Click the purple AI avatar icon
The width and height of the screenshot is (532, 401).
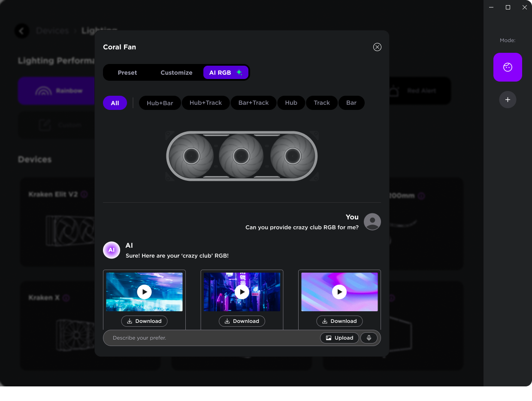(x=112, y=250)
